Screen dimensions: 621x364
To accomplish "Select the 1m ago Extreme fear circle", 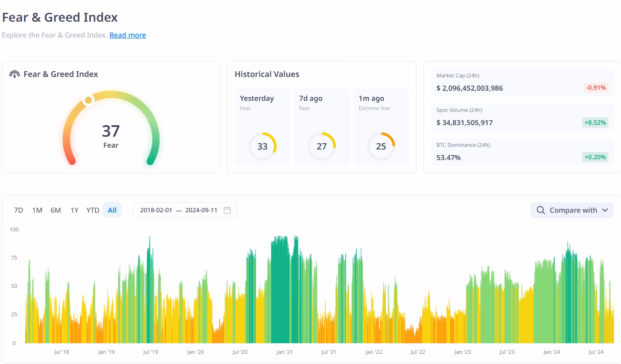I will pos(381,146).
